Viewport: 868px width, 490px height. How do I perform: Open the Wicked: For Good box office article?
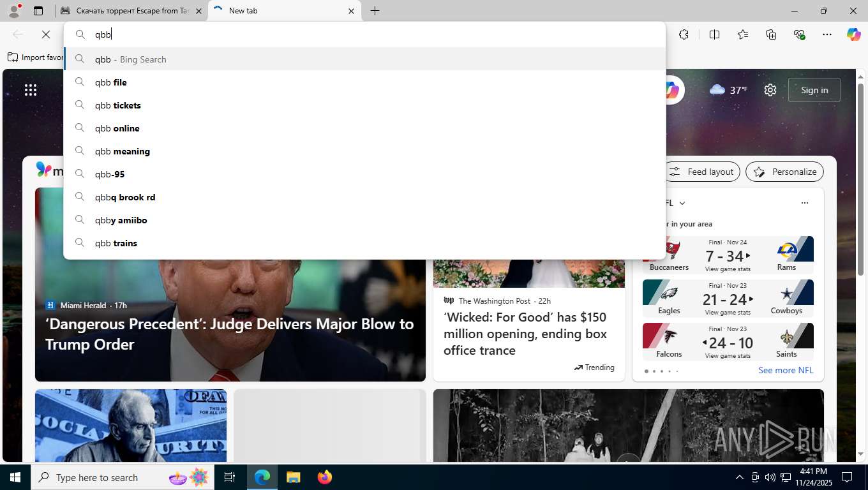point(525,334)
